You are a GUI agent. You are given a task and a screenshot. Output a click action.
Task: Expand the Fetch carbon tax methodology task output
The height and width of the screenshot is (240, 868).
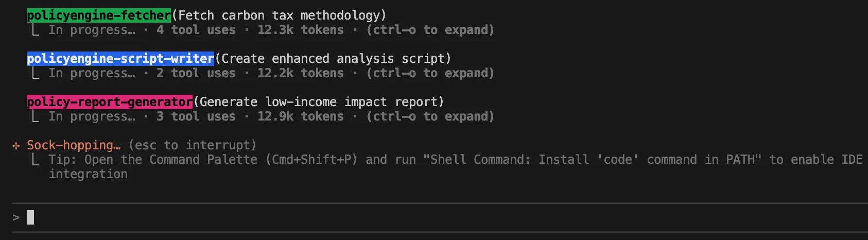(x=430, y=30)
